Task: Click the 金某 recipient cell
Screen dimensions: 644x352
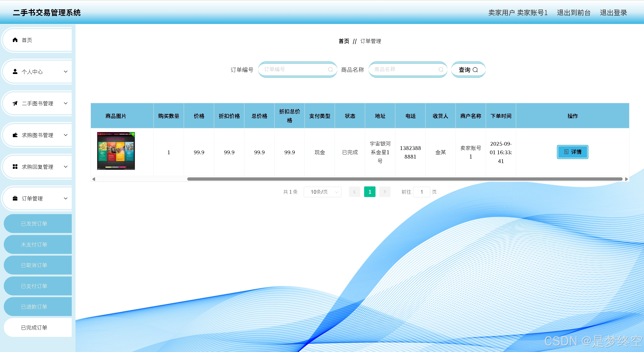Action: point(440,152)
